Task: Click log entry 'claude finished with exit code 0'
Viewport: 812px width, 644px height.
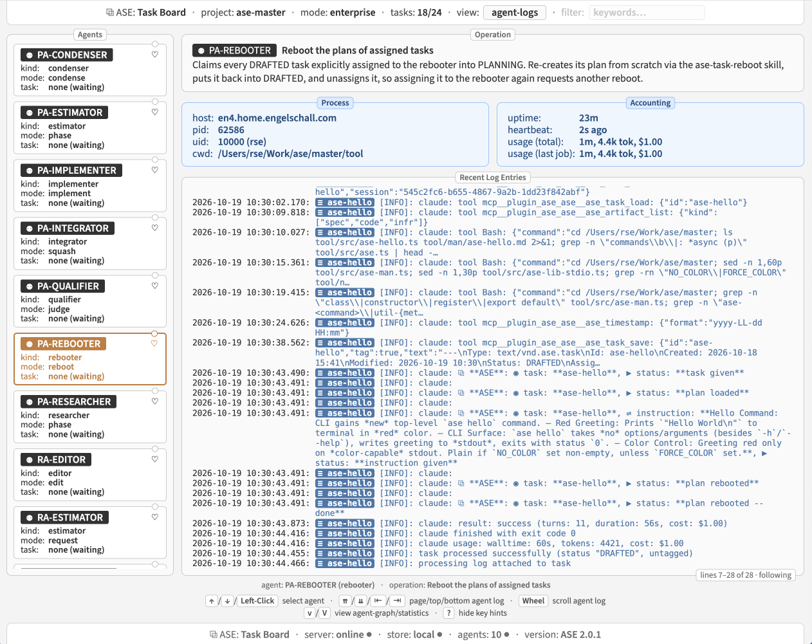Action: [x=497, y=533]
